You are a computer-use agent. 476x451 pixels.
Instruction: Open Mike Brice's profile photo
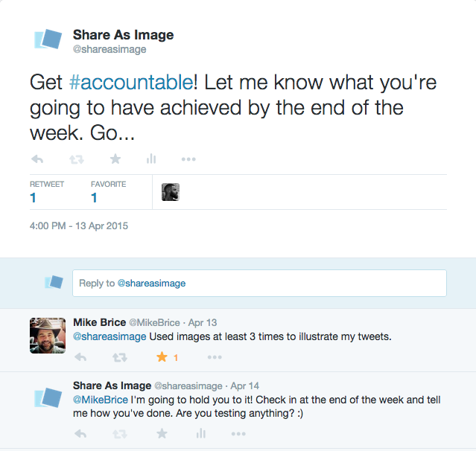click(x=48, y=336)
